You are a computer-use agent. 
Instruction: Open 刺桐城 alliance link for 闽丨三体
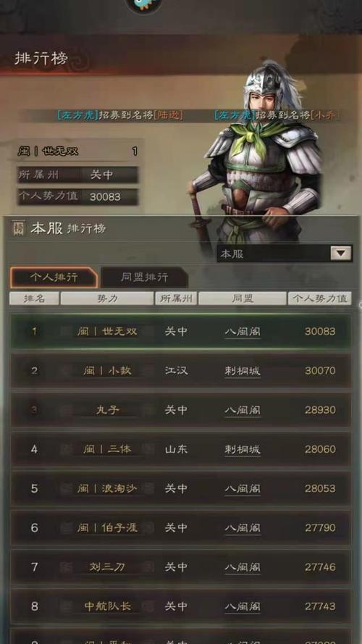pos(242,449)
